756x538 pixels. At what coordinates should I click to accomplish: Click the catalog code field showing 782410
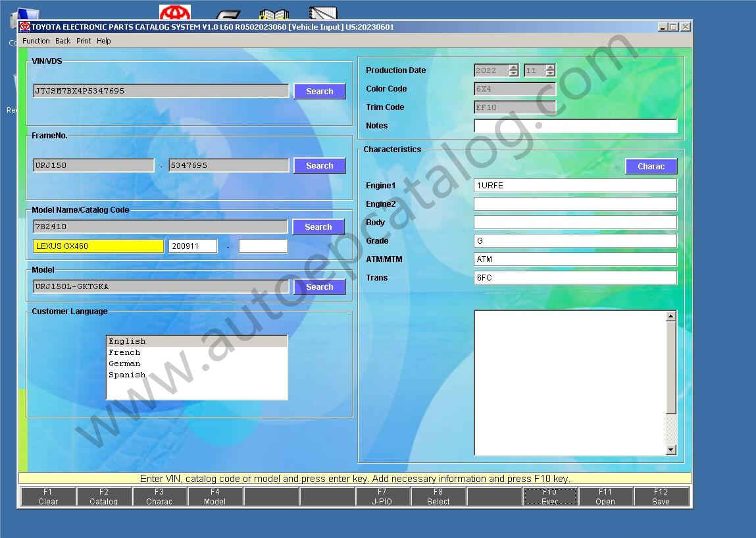click(x=161, y=227)
